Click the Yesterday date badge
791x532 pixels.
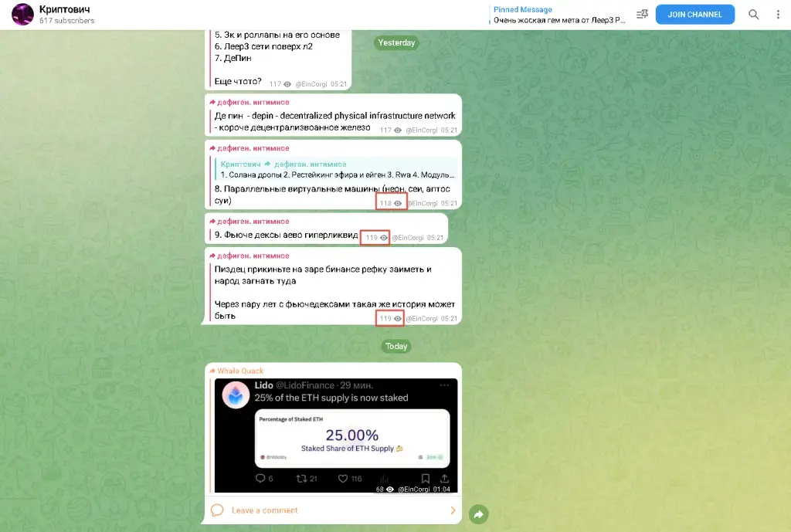coord(396,43)
